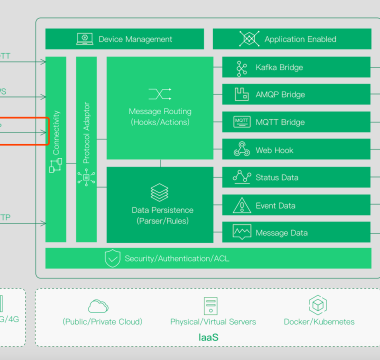
Task: Click the (Public/Private Cloud) caption
Action: [102, 322]
